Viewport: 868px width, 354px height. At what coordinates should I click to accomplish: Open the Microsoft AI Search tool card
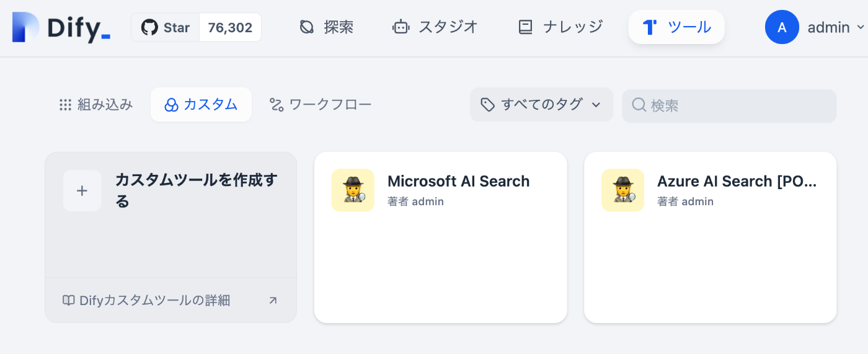point(440,237)
